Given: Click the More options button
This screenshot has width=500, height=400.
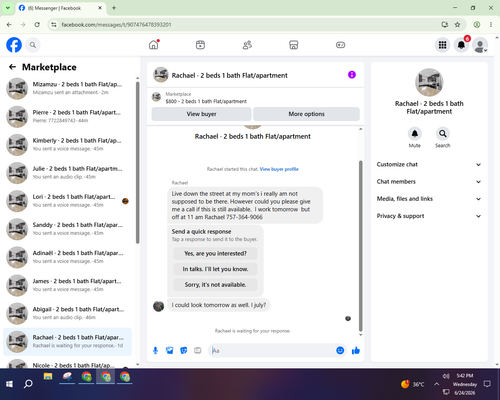Looking at the screenshot, I should tap(306, 114).
